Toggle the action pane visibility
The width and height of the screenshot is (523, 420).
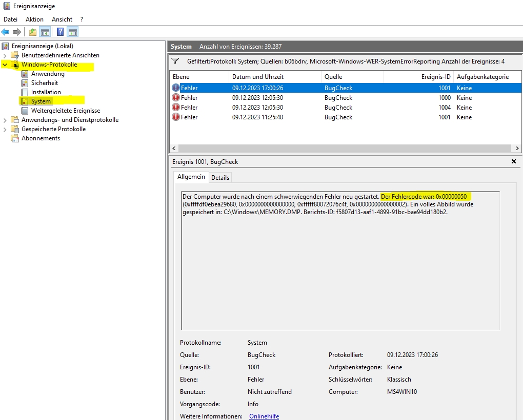pyautogui.click(x=72, y=31)
